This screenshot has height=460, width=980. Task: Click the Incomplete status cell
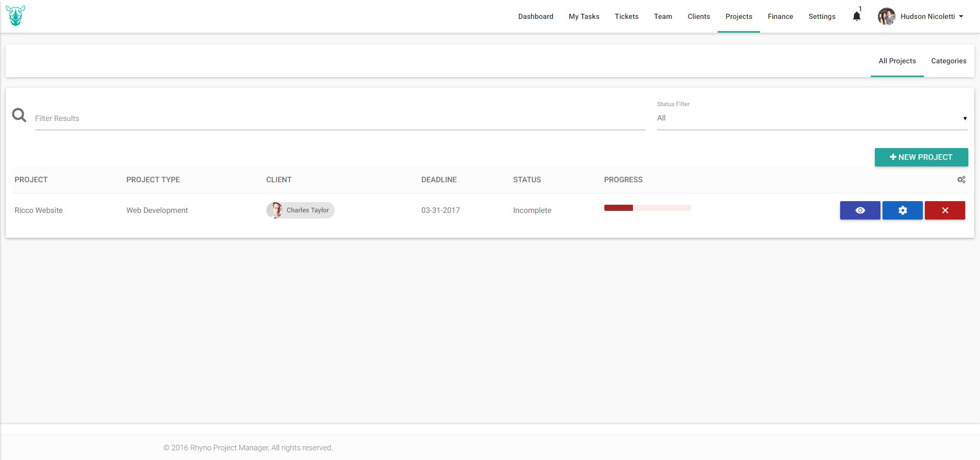532,210
